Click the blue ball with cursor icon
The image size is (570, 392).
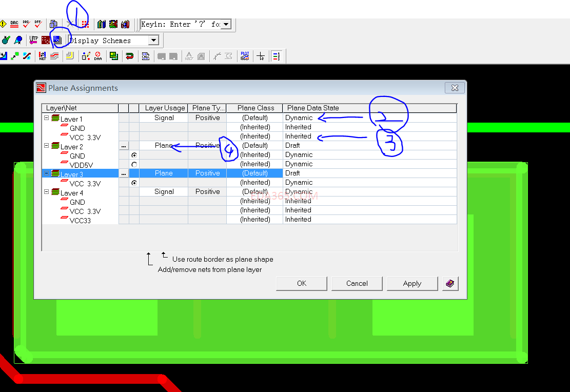point(18,40)
